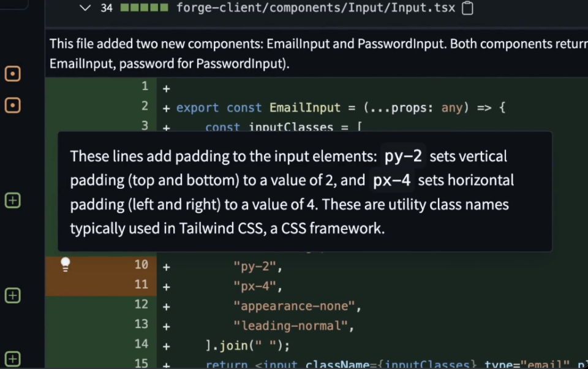Image resolution: width=588 pixels, height=369 pixels.
Task: Select the green added-file icon near line 11
Action: pyautogui.click(x=12, y=295)
